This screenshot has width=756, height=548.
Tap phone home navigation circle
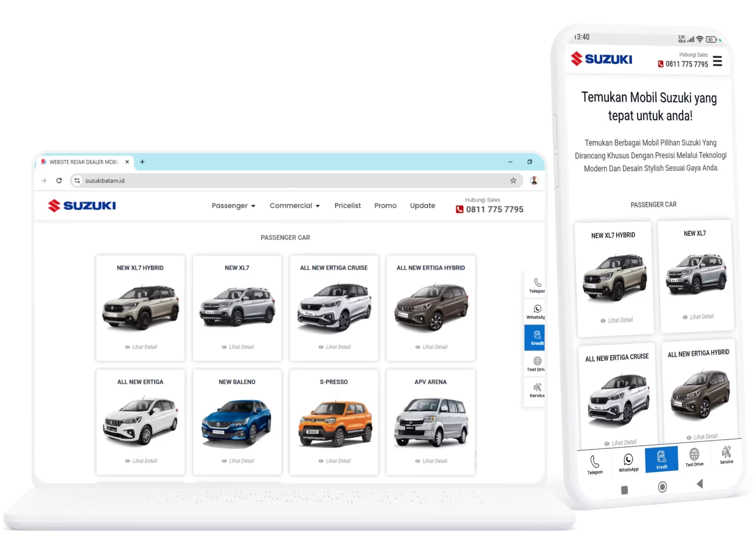pyautogui.click(x=662, y=487)
